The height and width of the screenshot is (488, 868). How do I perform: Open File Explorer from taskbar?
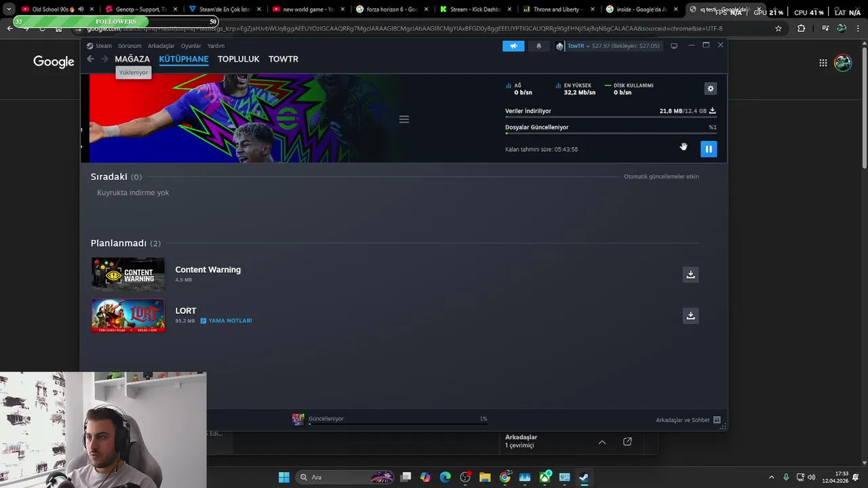click(485, 477)
